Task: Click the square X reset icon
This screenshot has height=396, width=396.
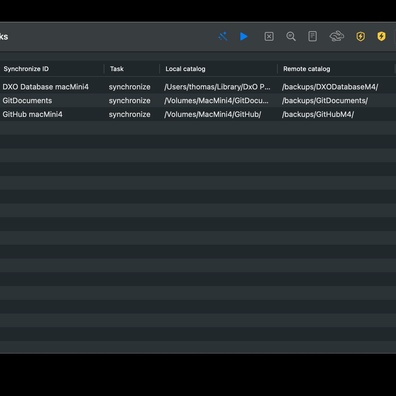Action: click(269, 36)
